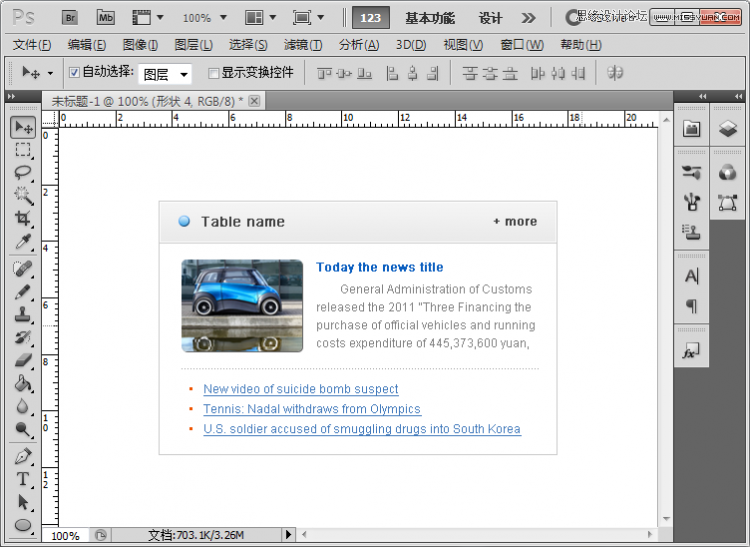Click the 基本功能 workspace button

[430, 18]
